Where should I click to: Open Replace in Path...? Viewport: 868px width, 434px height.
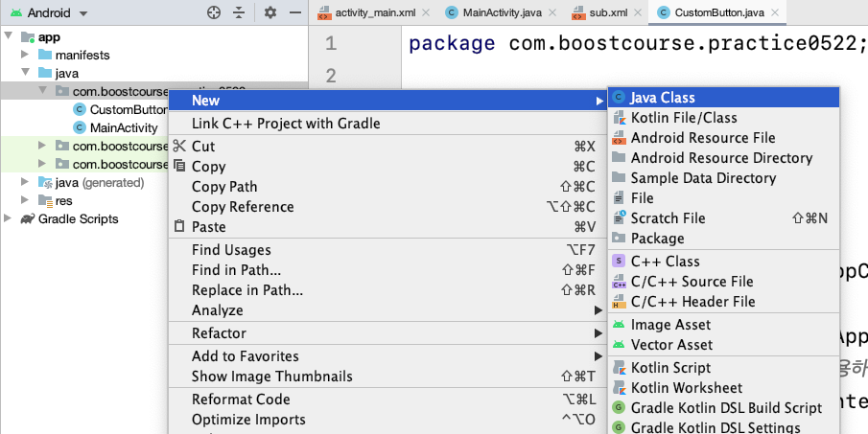click(387, 290)
